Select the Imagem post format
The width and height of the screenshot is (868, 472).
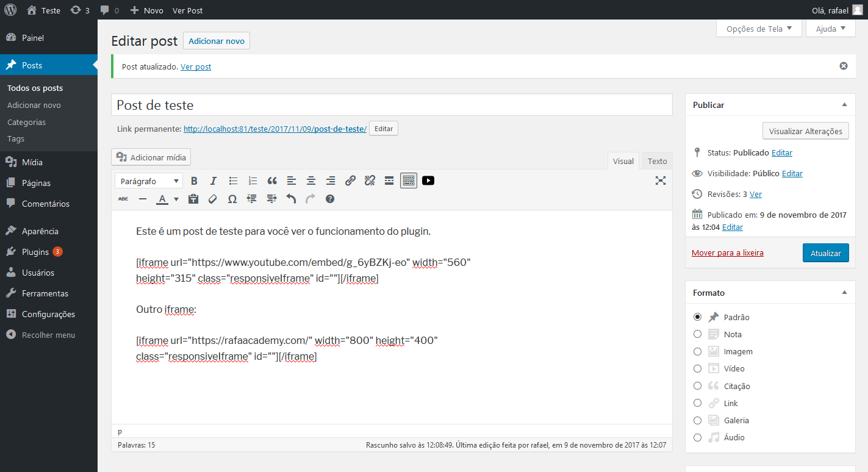[x=698, y=351]
